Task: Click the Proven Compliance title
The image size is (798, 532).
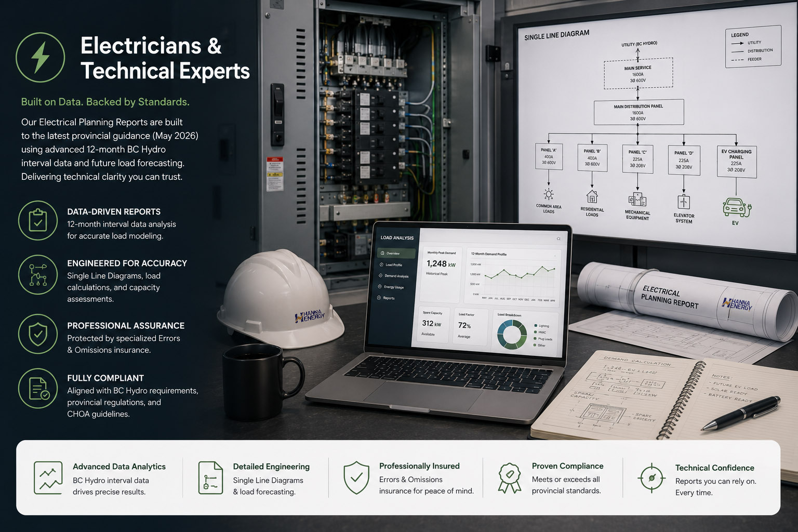Action: [567, 466]
